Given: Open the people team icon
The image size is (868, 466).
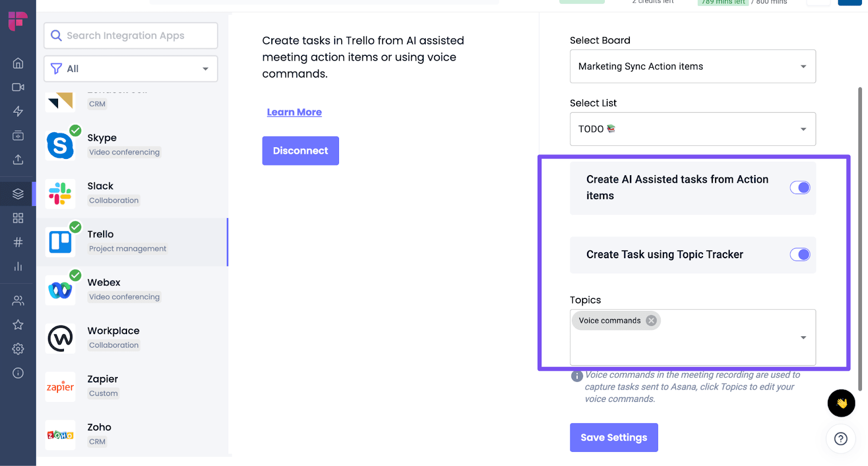Looking at the screenshot, I should pyautogui.click(x=18, y=301).
